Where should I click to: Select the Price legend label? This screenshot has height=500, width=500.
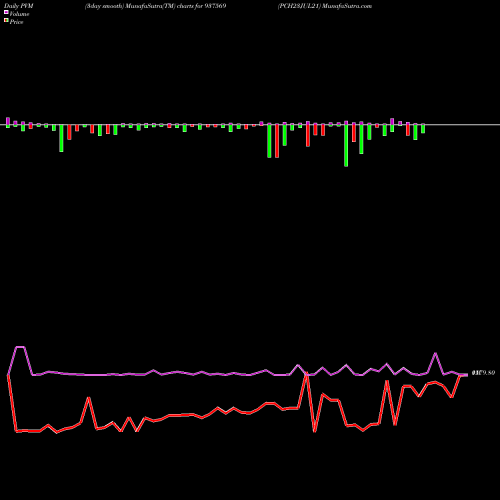tap(16, 22)
